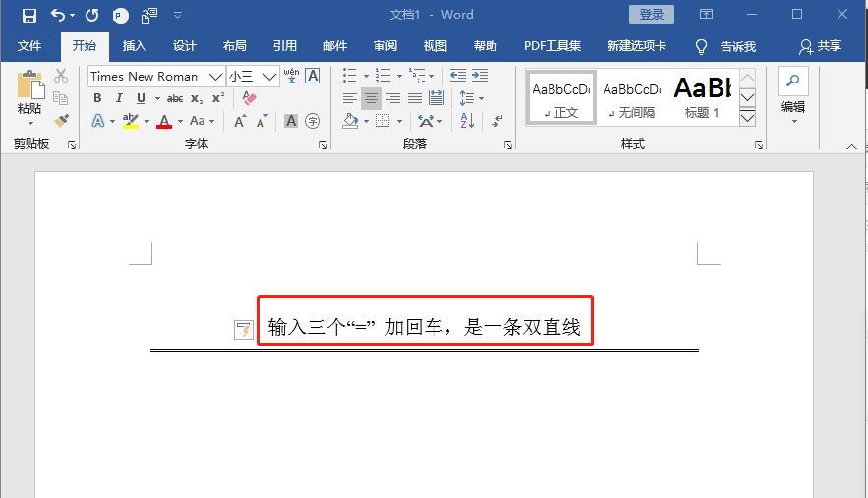This screenshot has height=498, width=868.
Task: Apply character border icon
Action: 313,76
